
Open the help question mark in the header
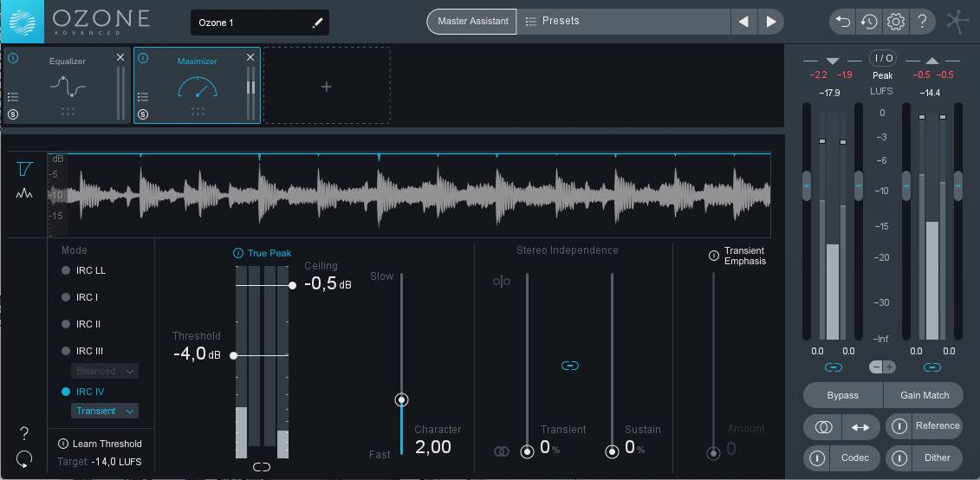(922, 22)
